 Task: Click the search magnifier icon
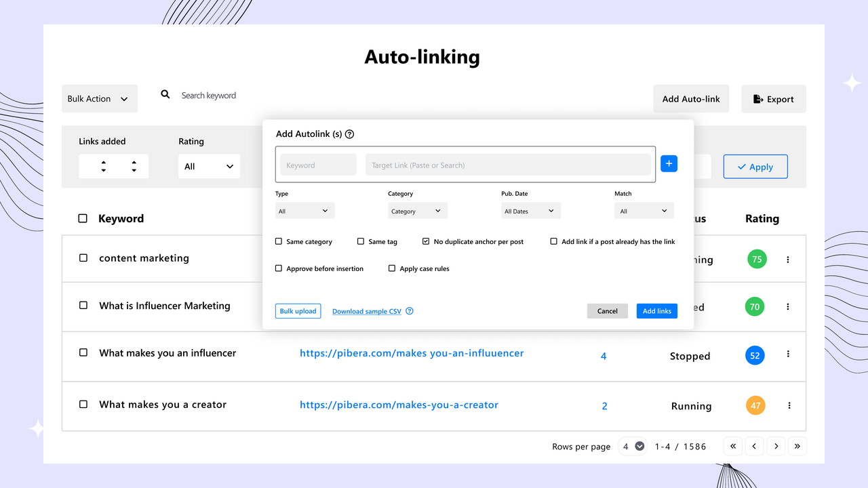click(165, 95)
